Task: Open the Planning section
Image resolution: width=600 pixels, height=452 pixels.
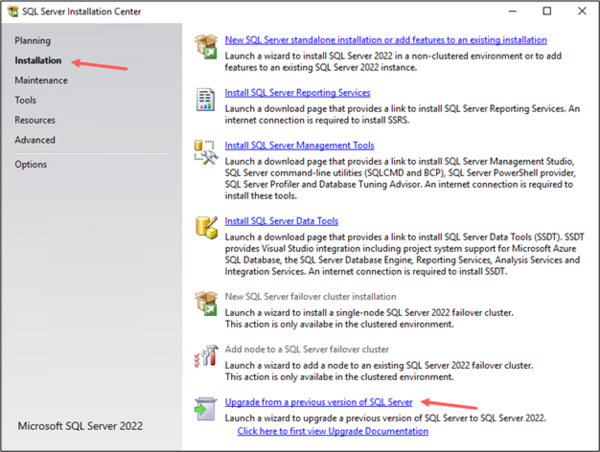Action: click(x=33, y=41)
